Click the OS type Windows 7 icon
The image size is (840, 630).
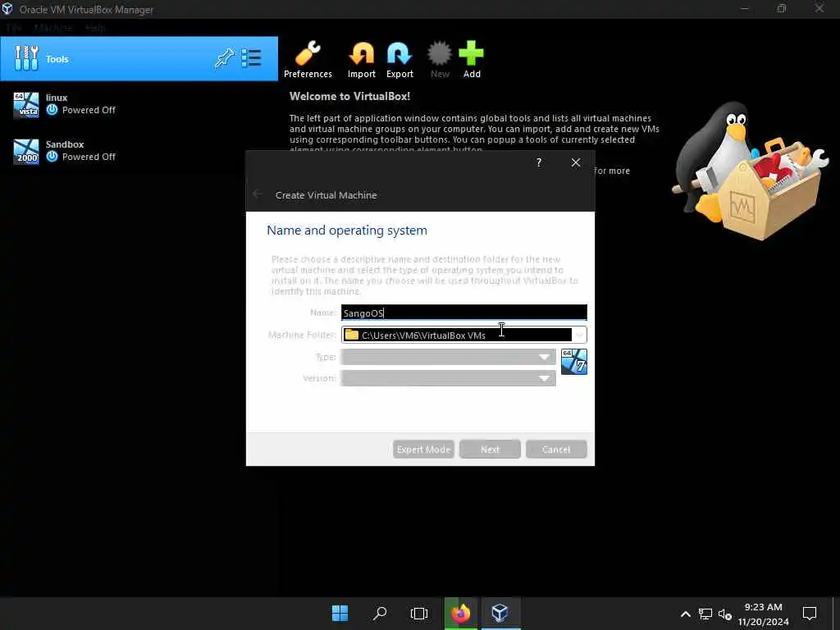(573, 362)
